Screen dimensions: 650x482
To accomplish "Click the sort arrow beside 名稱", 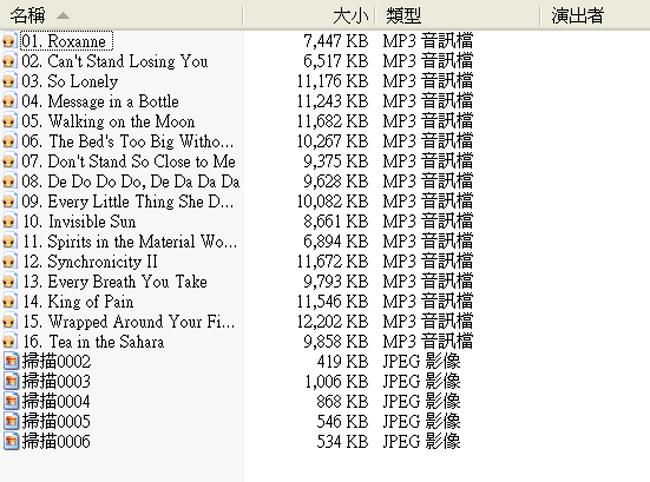I will pyautogui.click(x=63, y=16).
